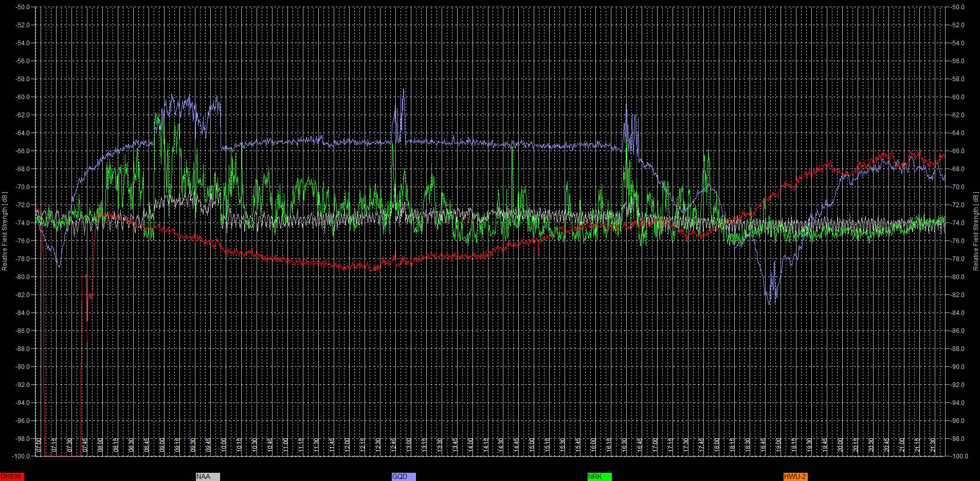Image resolution: width=980 pixels, height=481 pixels.
Task: Select the 10:00 time axis marker
Action: tap(224, 446)
